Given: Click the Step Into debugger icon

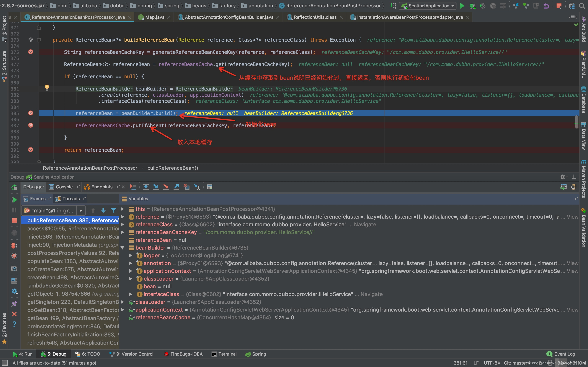Looking at the screenshot, I should 156,187.
